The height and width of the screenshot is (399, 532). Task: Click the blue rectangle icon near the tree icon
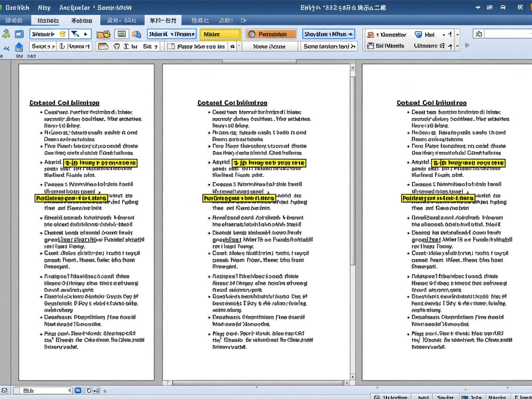tap(19, 34)
